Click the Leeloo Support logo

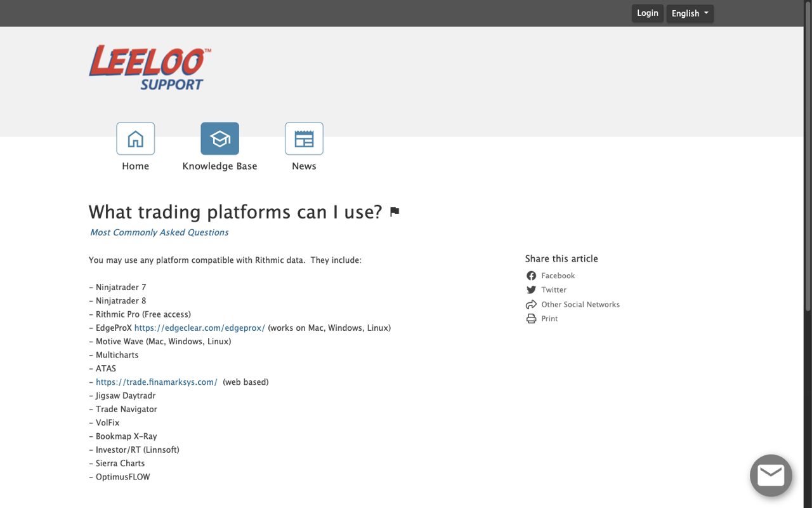click(x=150, y=68)
